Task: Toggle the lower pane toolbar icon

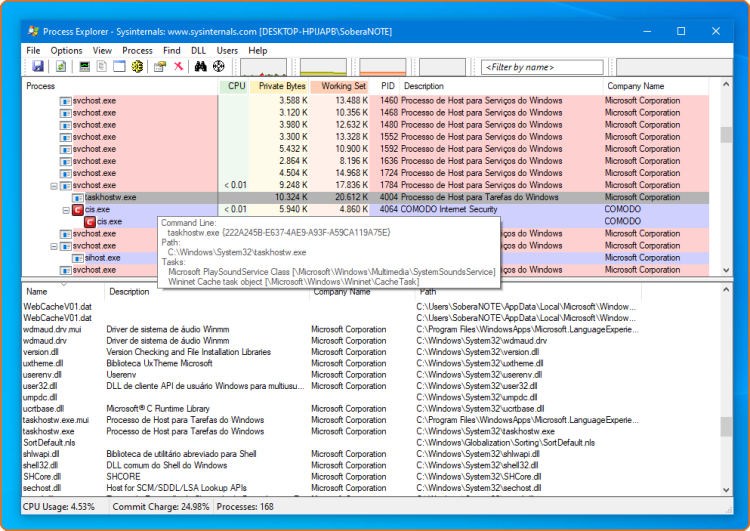Action: tap(119, 66)
